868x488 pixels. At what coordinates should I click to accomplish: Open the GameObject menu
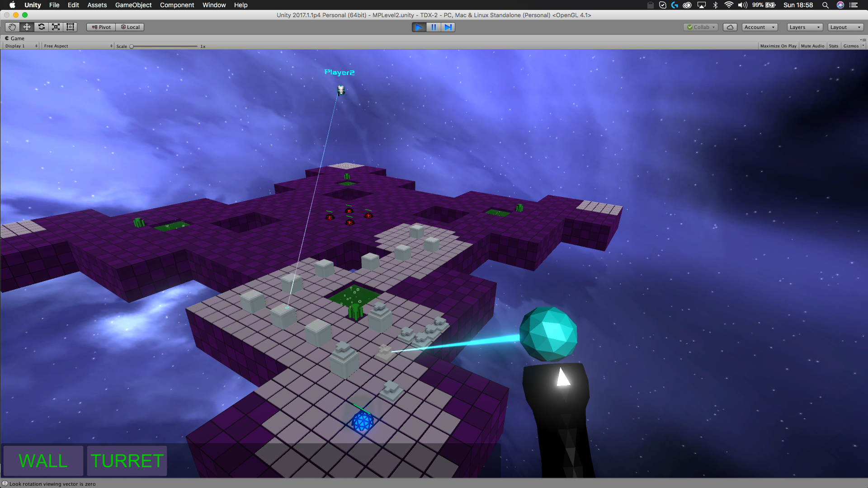pos(133,5)
